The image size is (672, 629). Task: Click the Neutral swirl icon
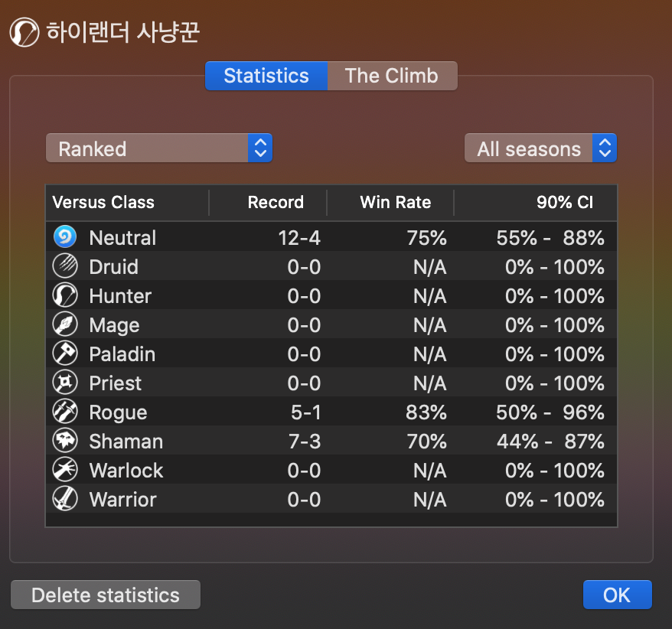[x=65, y=236]
